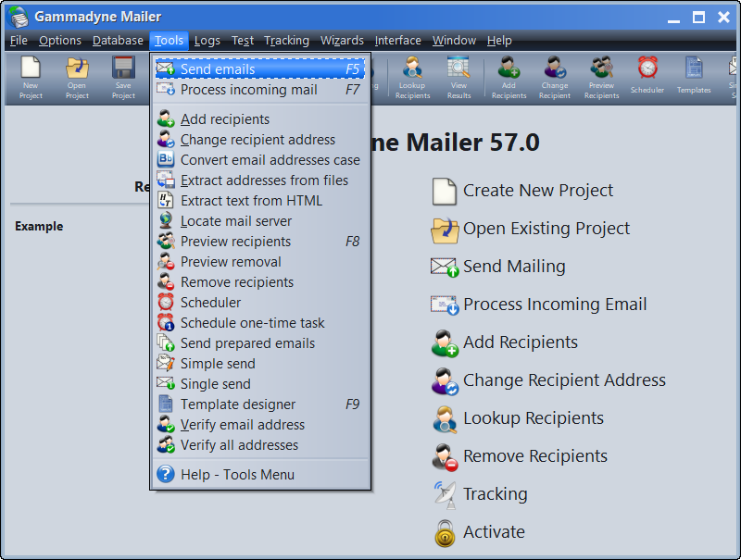
Task: Open Lookup Recipients from the toolbar
Action: (412, 78)
